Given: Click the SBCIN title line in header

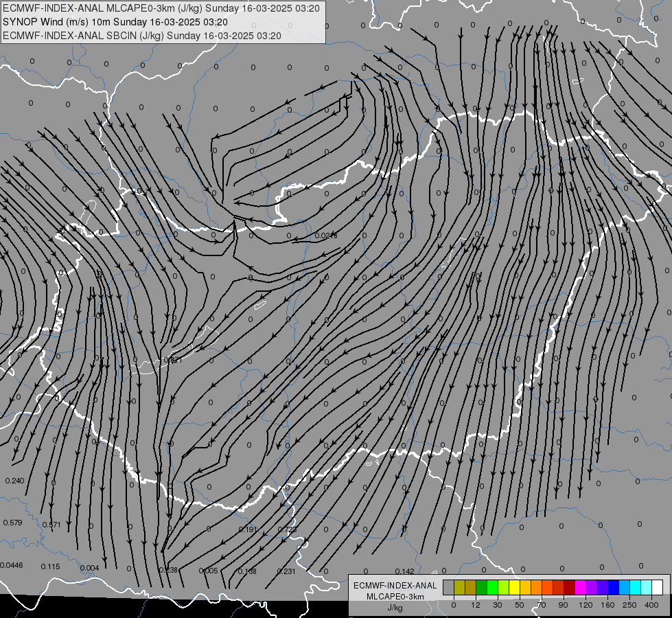Looking at the screenshot, I should tap(142, 36).
